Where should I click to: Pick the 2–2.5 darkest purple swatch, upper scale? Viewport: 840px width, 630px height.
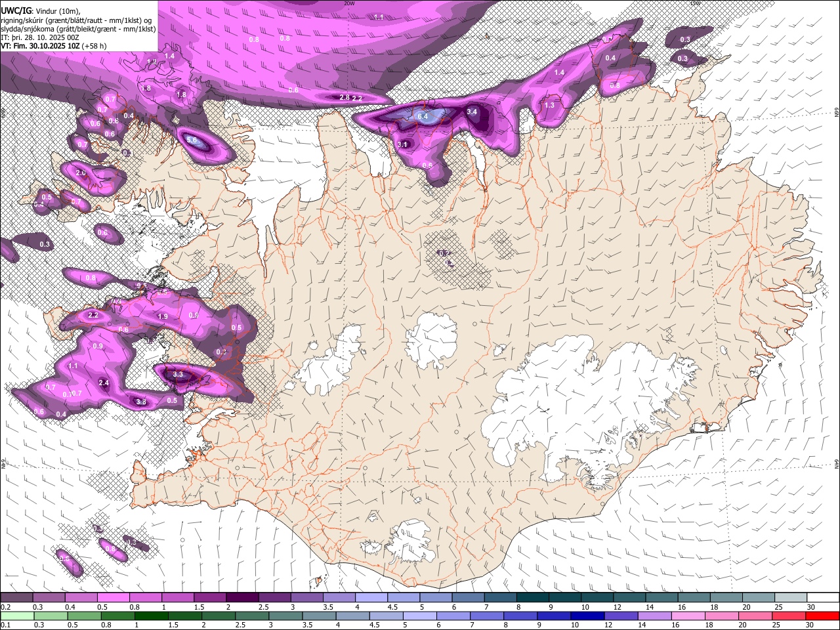click(242, 598)
